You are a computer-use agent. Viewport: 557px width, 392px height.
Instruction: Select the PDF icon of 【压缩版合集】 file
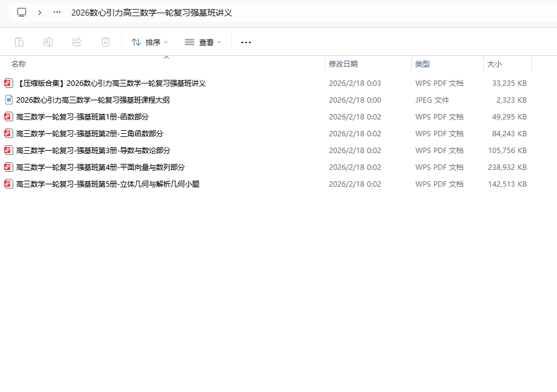point(8,83)
